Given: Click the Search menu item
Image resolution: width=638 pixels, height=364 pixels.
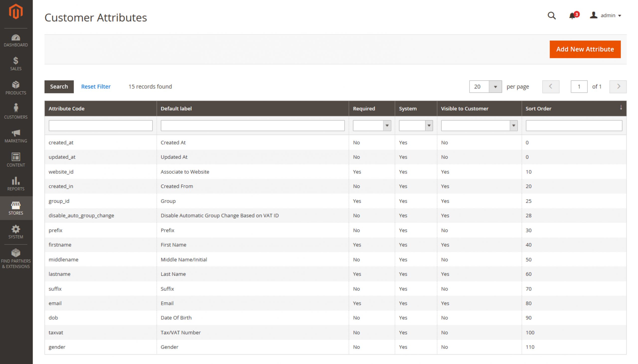Looking at the screenshot, I should [59, 86].
